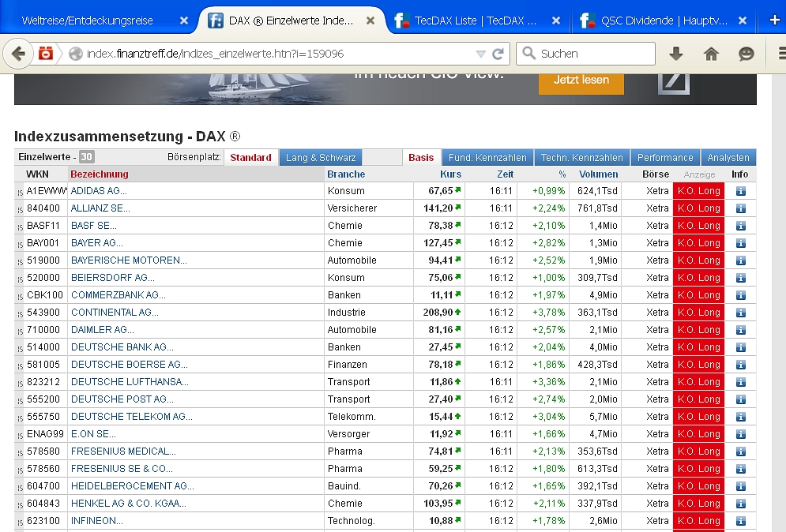Click the info icon for ADIDAS AG
The width and height of the screenshot is (786, 532).
pos(741,191)
